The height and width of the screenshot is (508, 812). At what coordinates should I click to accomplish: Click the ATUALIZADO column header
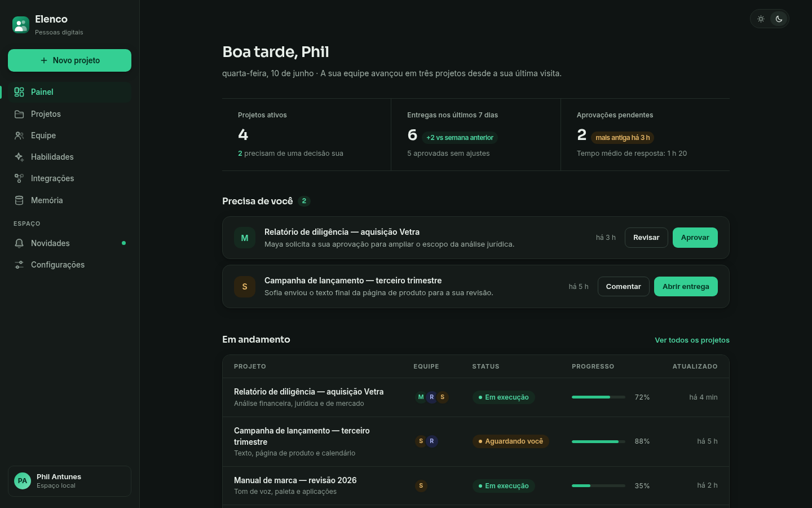tap(695, 366)
